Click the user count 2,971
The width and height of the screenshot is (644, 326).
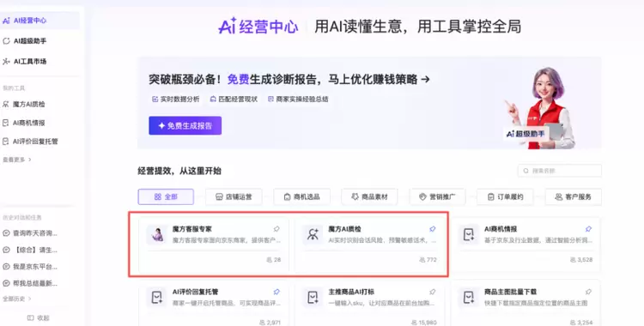click(x=274, y=323)
